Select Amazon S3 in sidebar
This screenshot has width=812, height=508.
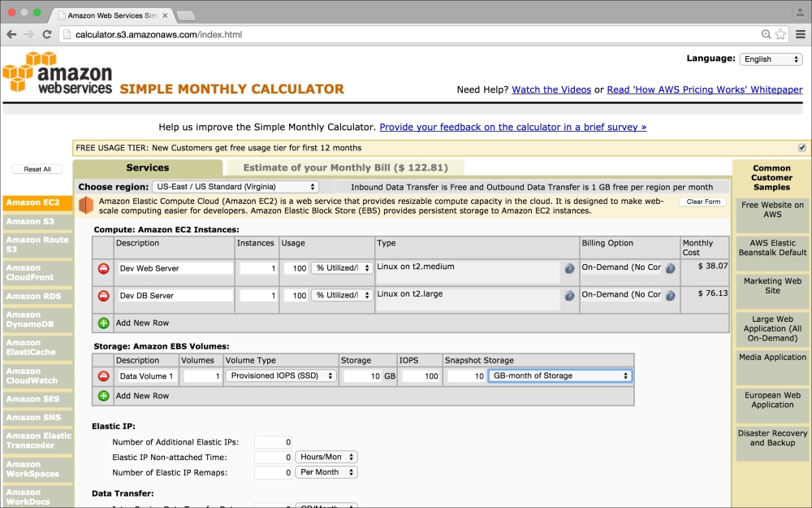click(x=37, y=221)
